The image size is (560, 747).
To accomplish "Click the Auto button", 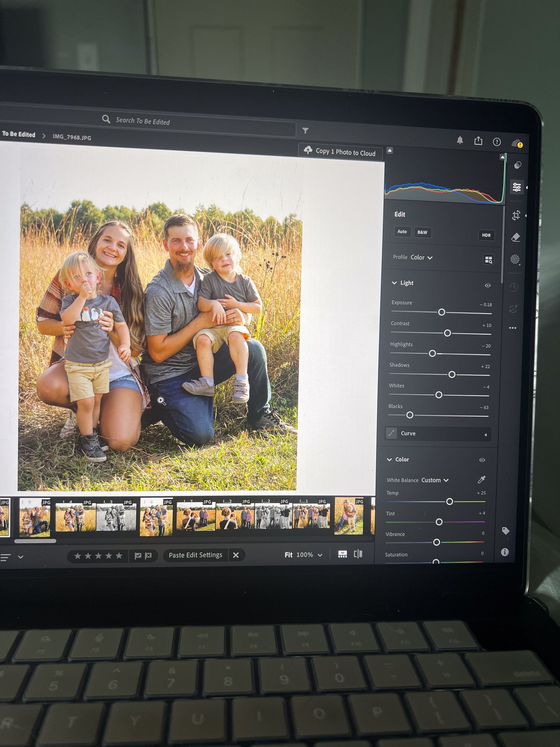I will [402, 232].
